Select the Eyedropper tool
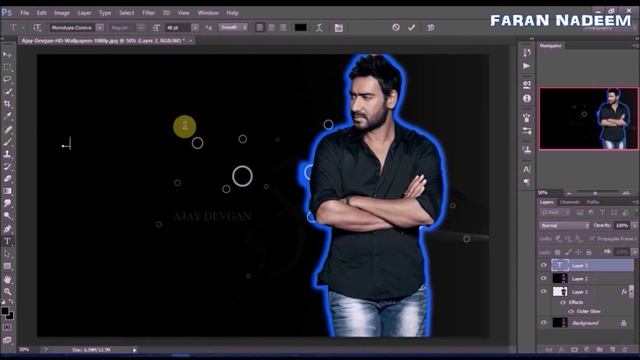640x360 pixels. 7,116
